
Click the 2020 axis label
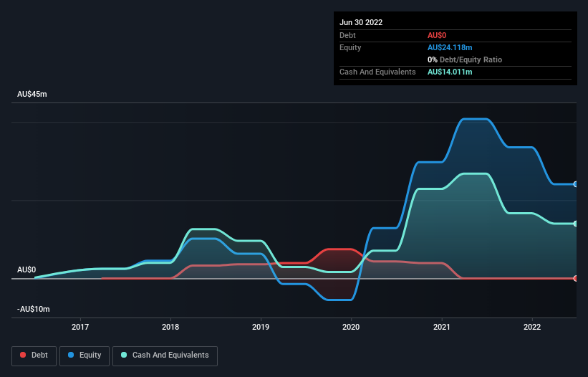351,327
